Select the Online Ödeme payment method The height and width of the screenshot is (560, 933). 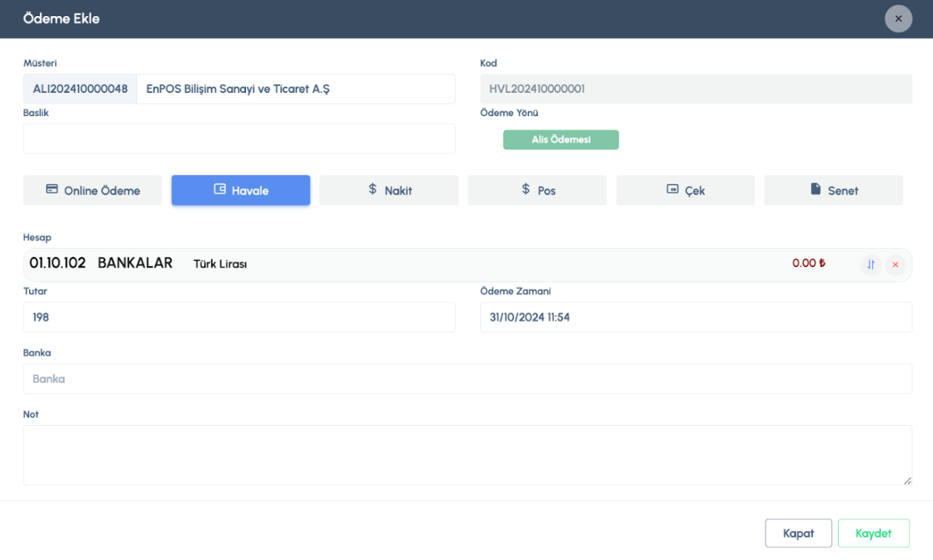[93, 191]
